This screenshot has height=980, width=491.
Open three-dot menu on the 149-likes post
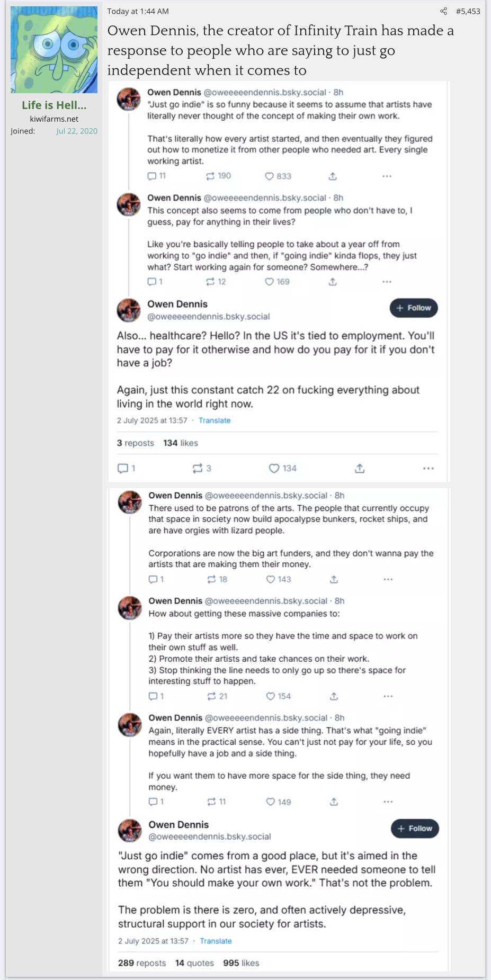388,802
